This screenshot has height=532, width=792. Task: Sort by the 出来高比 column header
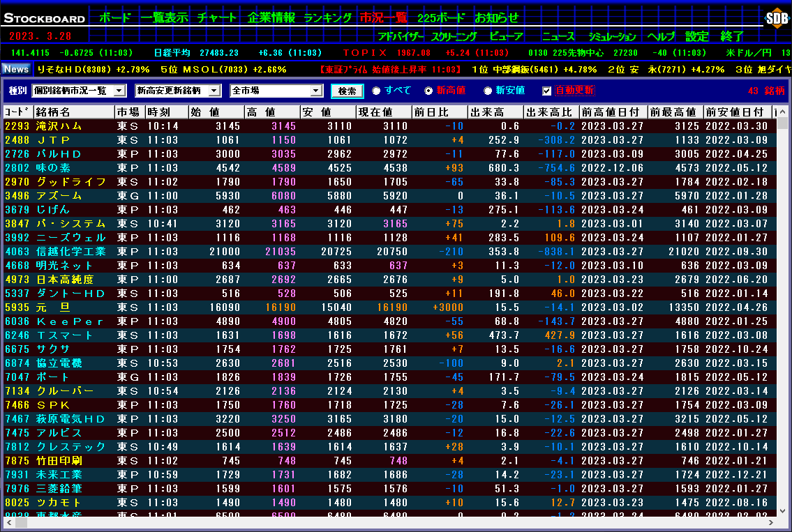551,112
